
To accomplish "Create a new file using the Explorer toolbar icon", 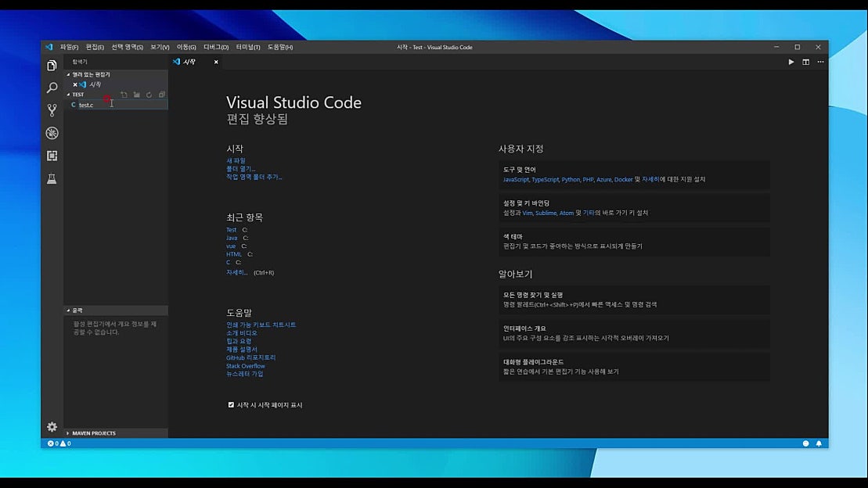I will click(124, 94).
